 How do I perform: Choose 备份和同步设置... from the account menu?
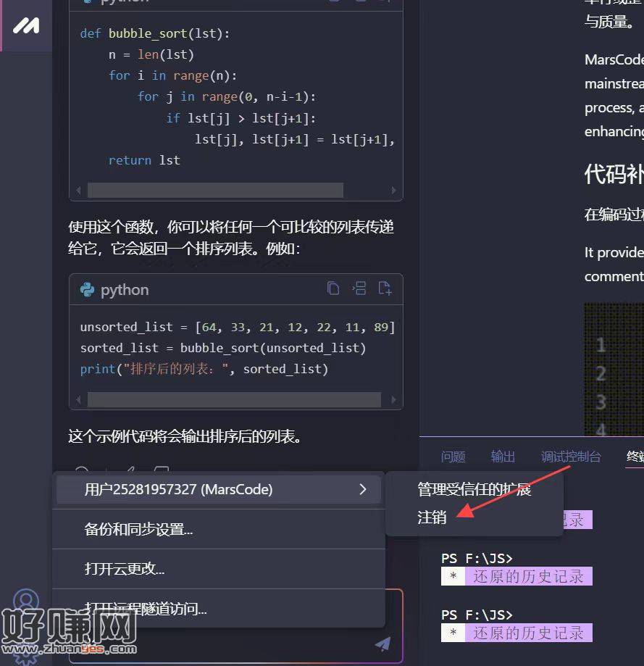[218, 529]
